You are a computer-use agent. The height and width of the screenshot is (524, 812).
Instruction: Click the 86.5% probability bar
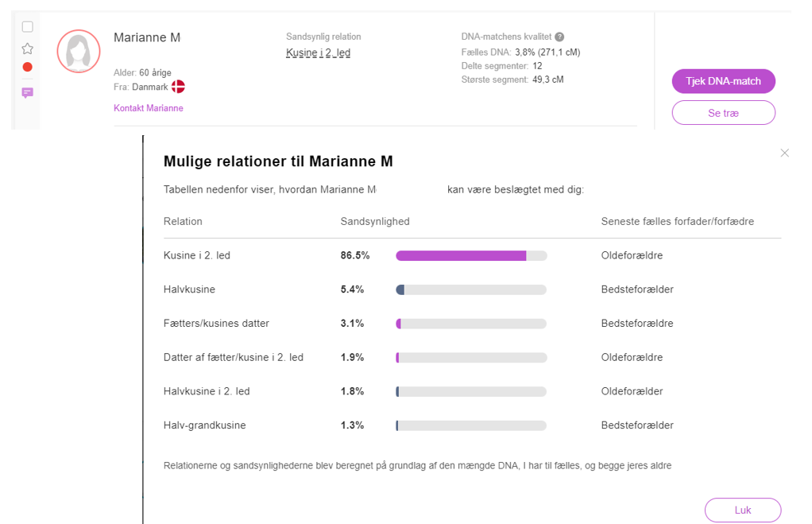point(471,256)
